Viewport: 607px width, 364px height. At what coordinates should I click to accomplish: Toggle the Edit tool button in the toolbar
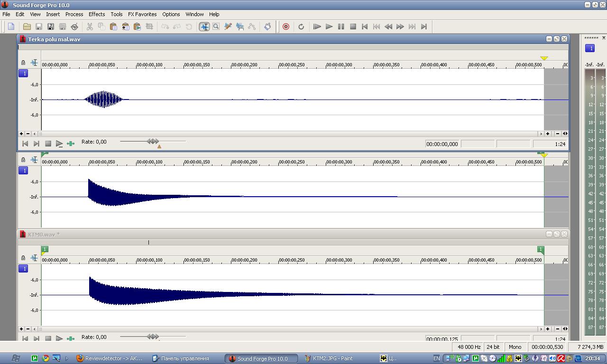click(x=204, y=27)
